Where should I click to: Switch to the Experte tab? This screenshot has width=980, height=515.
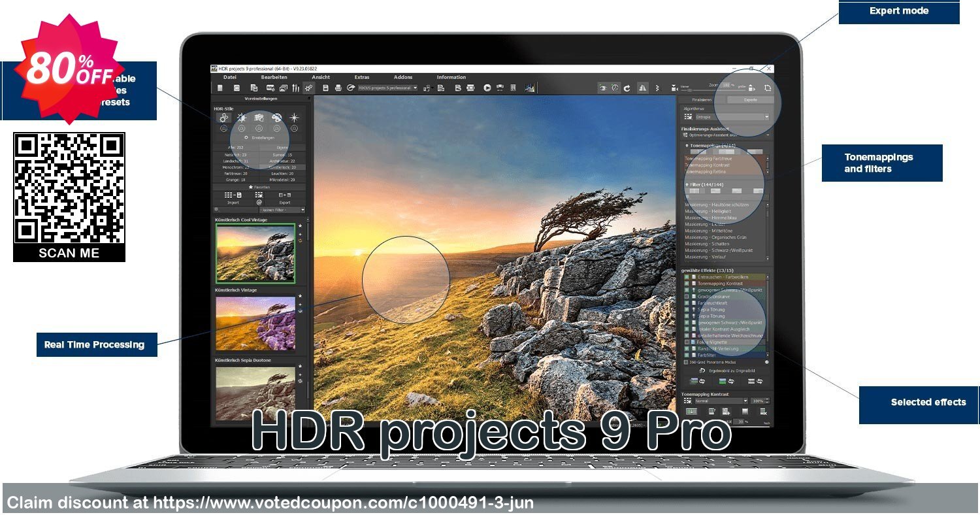(751, 100)
